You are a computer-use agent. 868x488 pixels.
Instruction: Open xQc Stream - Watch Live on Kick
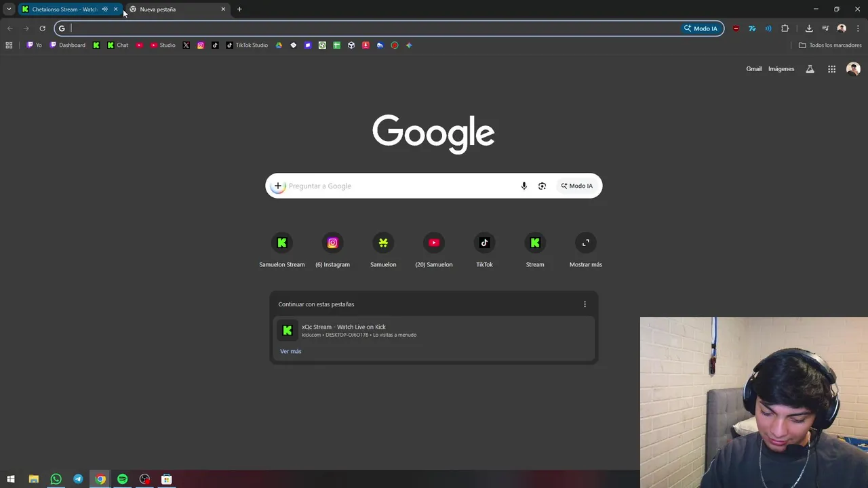434,330
